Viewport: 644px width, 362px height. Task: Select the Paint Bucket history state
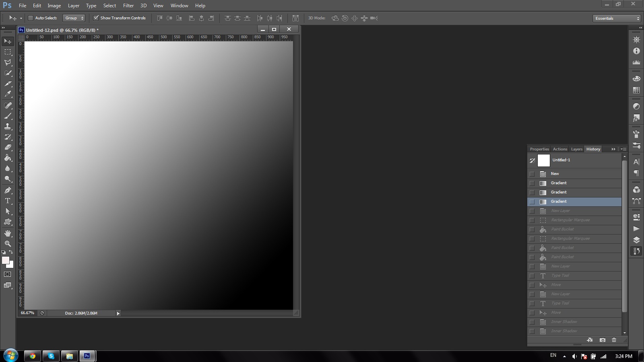coord(562,229)
